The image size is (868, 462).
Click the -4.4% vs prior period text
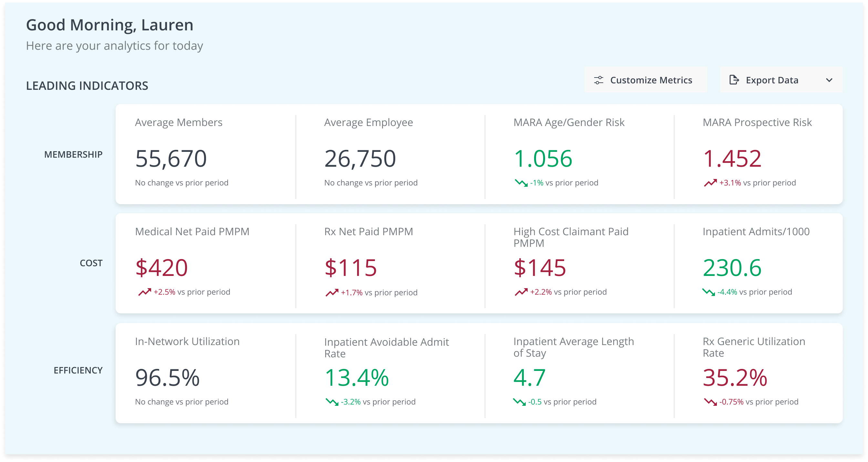[x=754, y=292]
